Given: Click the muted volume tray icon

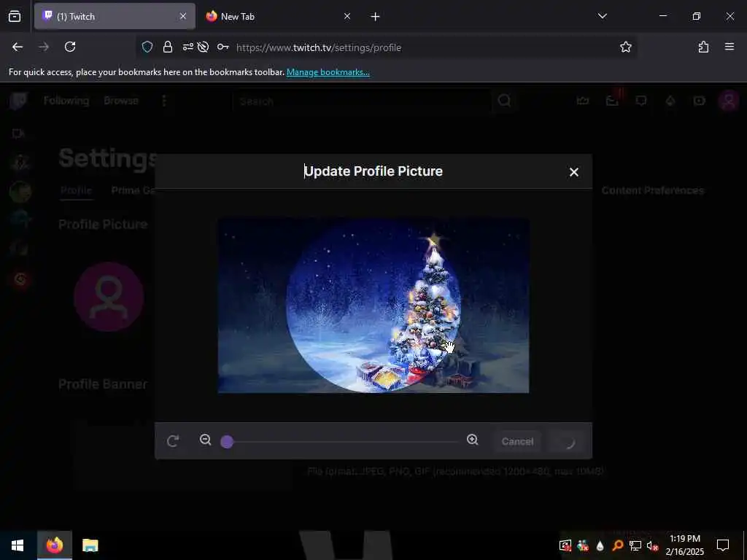Looking at the screenshot, I should tap(652, 545).
